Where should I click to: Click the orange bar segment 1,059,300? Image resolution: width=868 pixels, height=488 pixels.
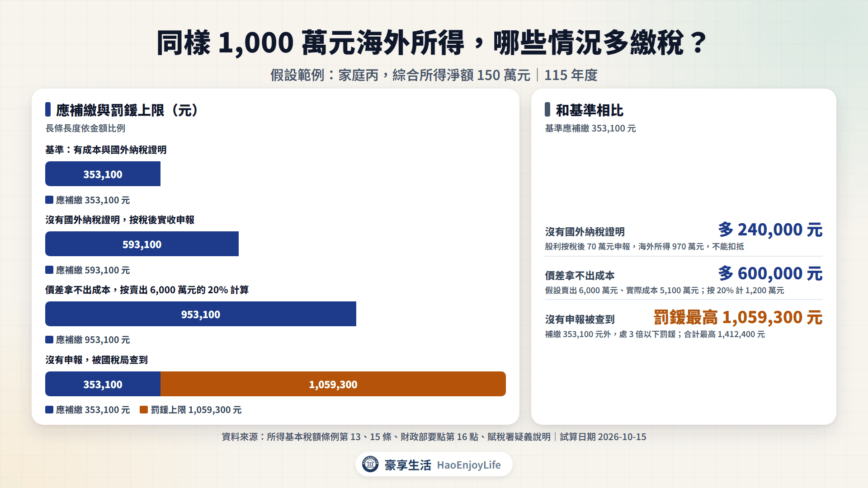click(x=333, y=384)
